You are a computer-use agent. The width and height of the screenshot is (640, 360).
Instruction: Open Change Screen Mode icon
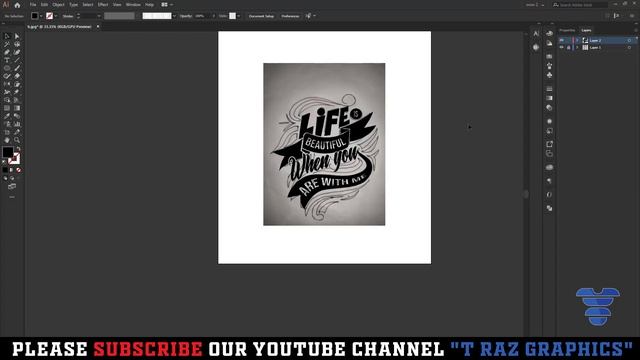12,187
